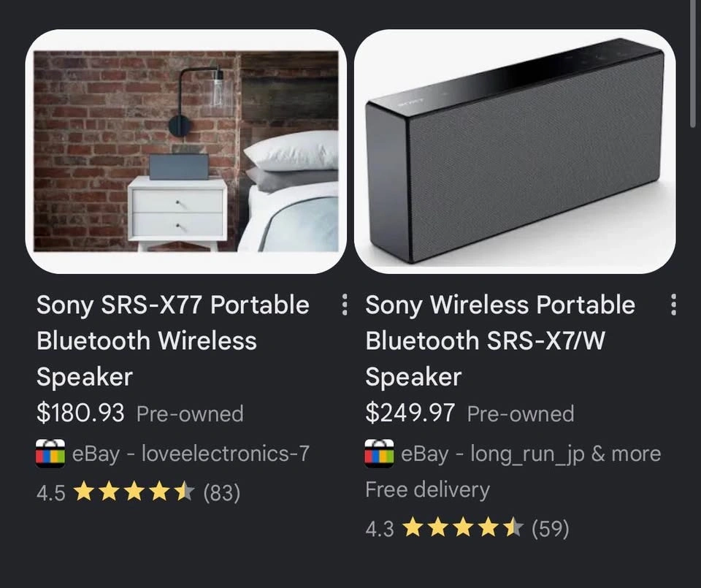701x588 pixels.
Task: View the (59) reviews count
Action: (x=551, y=529)
